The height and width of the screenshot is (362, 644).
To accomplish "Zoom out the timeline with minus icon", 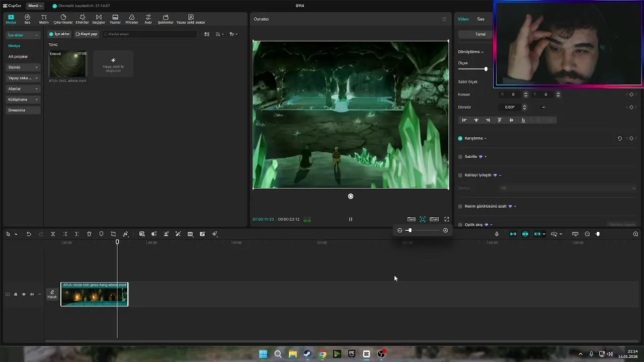I will click(587, 234).
